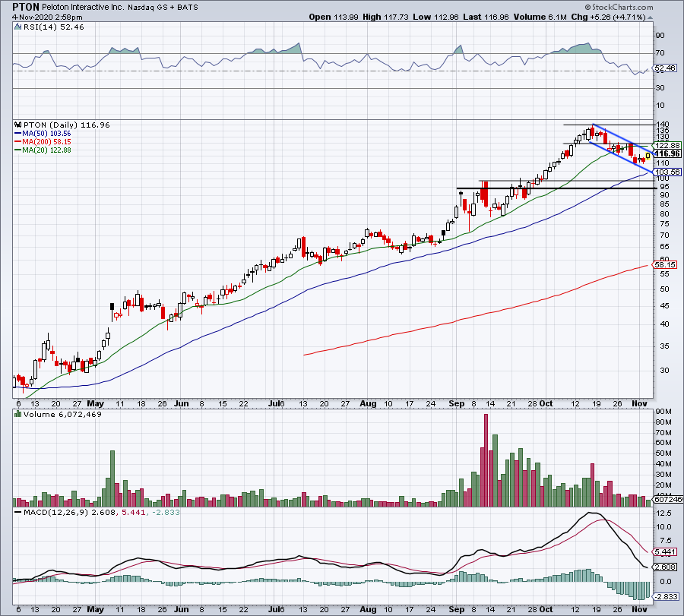The width and height of the screenshot is (684, 616).
Task: Click the Volume histogram legend icon
Action: tap(18, 414)
